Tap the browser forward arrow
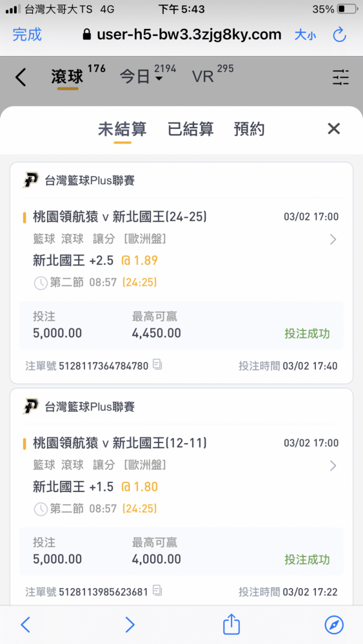 pos(130,625)
